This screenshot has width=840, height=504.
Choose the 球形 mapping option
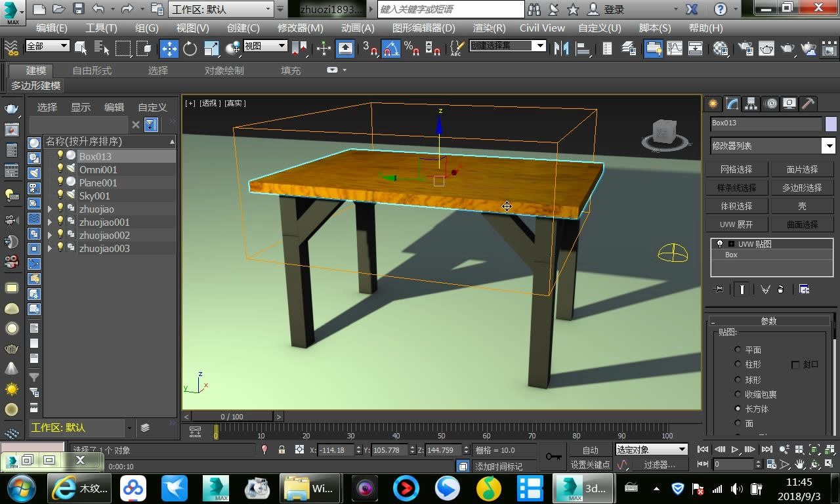738,379
